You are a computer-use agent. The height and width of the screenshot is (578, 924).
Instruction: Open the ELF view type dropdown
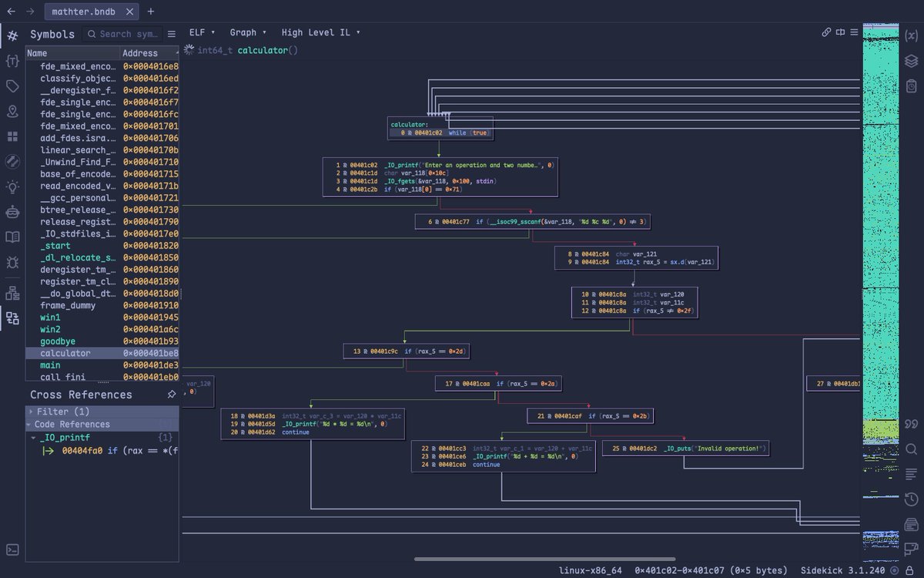click(200, 32)
